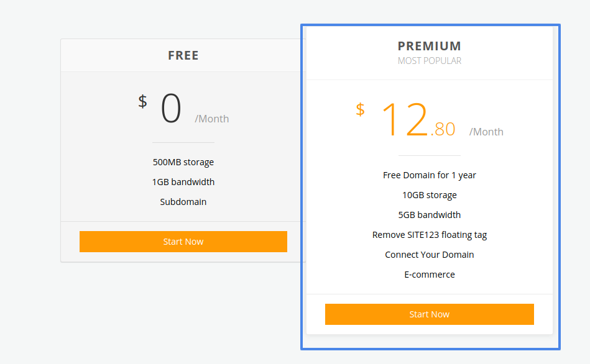590x364 pixels.
Task: Click the 1GB bandwidth feature
Action: pos(183,182)
